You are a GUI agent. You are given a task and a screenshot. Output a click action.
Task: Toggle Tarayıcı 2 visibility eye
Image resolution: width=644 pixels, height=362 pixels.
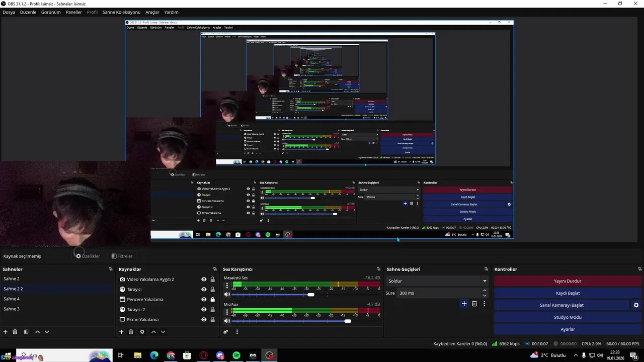click(204, 310)
